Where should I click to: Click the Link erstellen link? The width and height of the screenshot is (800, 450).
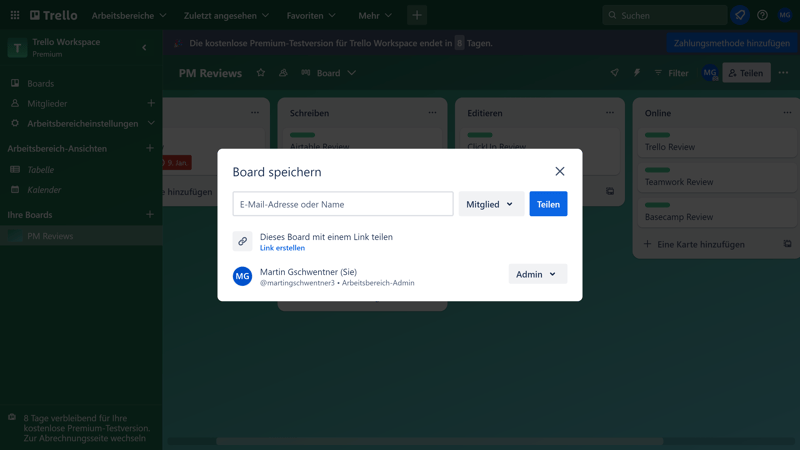click(x=282, y=248)
